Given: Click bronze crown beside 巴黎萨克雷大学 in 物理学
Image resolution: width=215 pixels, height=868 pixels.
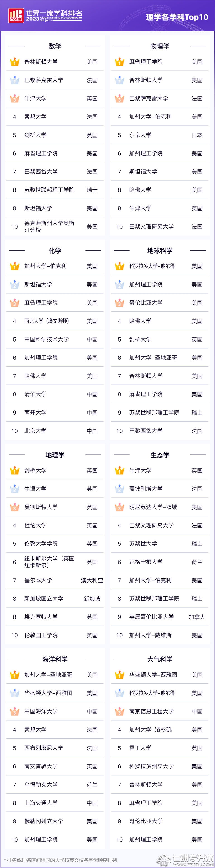Looking at the screenshot, I should tap(119, 98).
